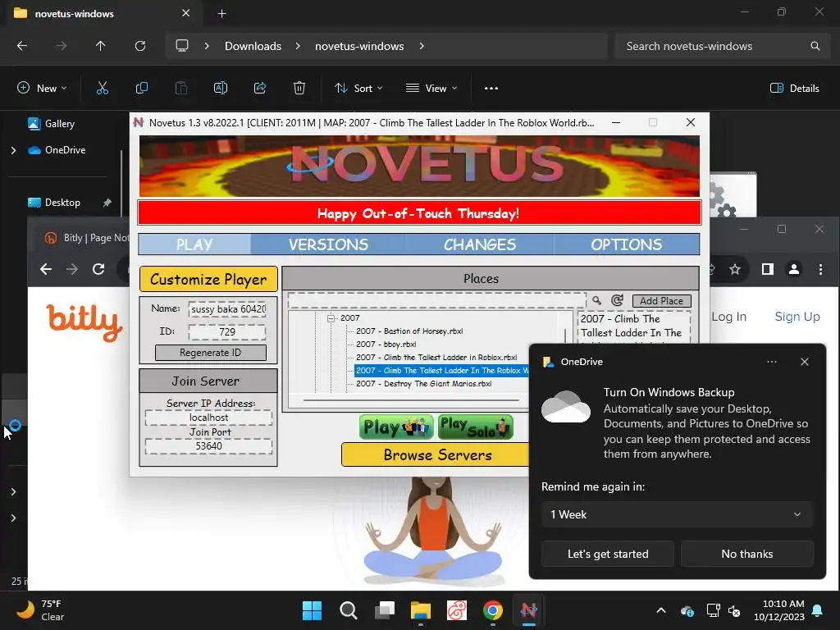Switch to the OPTIONS tab
This screenshot has height=630, width=840.
pyautogui.click(x=626, y=244)
